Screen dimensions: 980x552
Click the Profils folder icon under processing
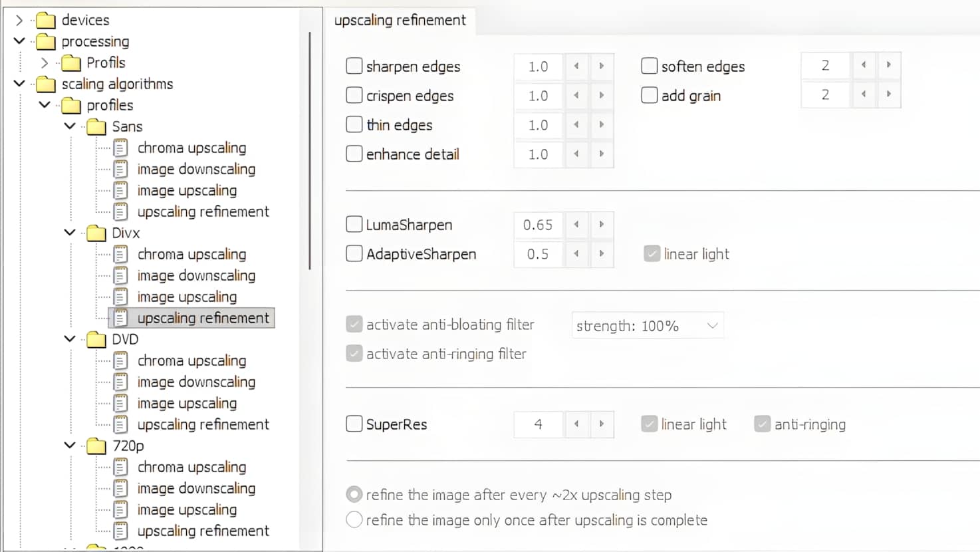[71, 63]
